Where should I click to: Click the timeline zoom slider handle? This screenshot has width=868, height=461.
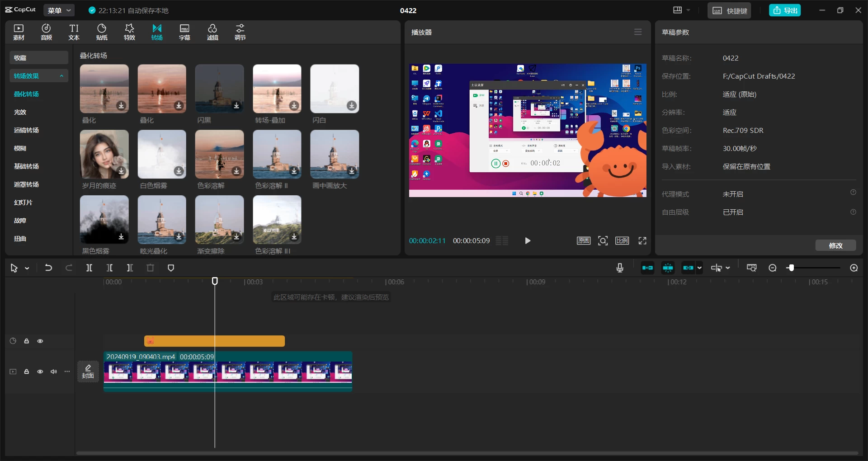[791, 268]
